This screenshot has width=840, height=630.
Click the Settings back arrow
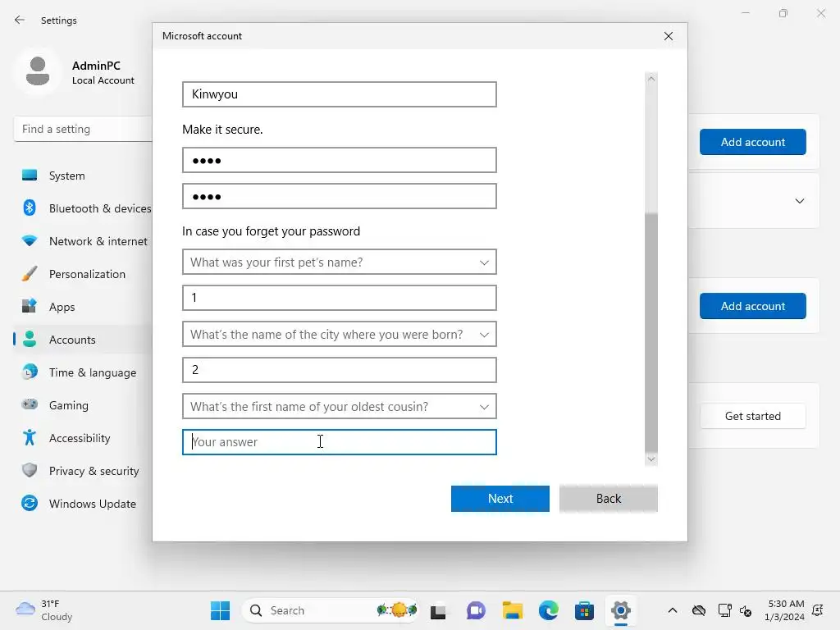pos(20,21)
